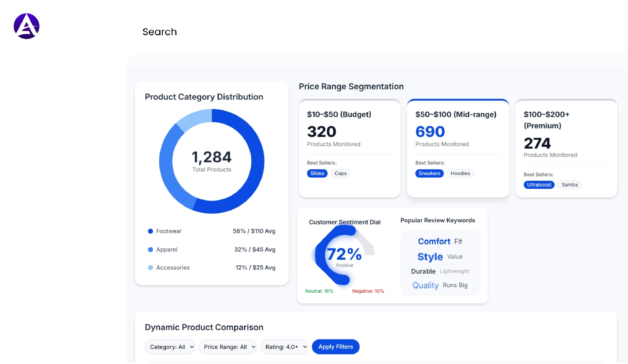Image resolution: width=628 pixels, height=364 pixels.
Task: Select the Comfort review keyword
Action: [x=434, y=241]
